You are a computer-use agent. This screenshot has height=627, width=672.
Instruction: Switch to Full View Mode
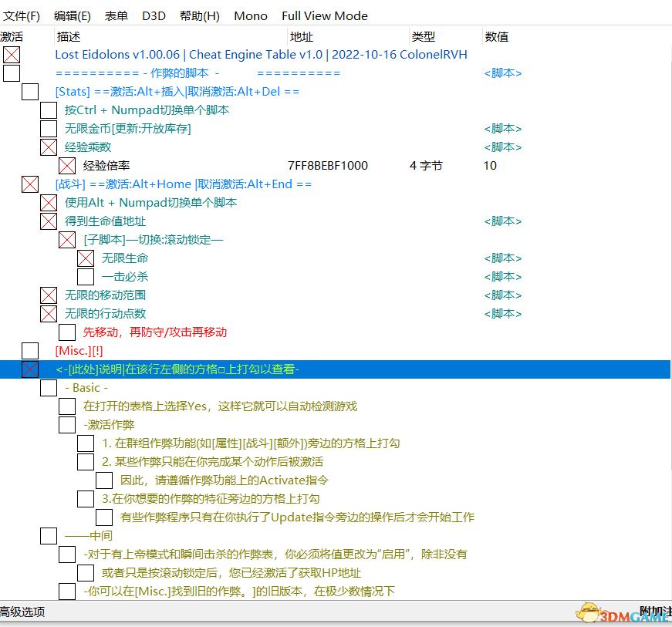click(x=324, y=15)
